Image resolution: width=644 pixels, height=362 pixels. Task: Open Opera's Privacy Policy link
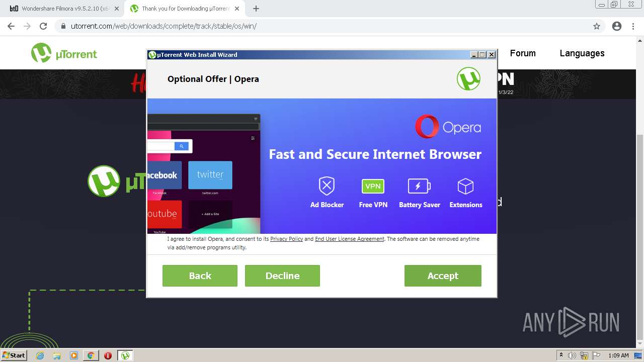286,239
